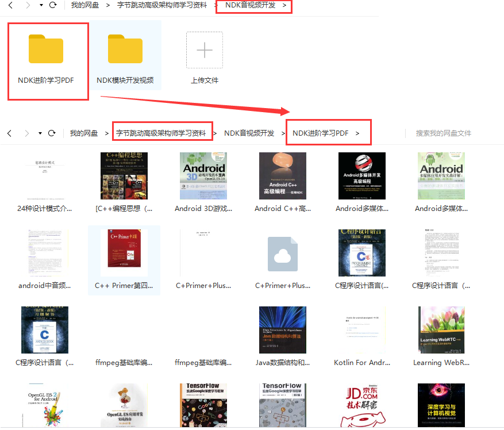Click NDK音视频开发 in lower breadcrumb

click(249, 133)
